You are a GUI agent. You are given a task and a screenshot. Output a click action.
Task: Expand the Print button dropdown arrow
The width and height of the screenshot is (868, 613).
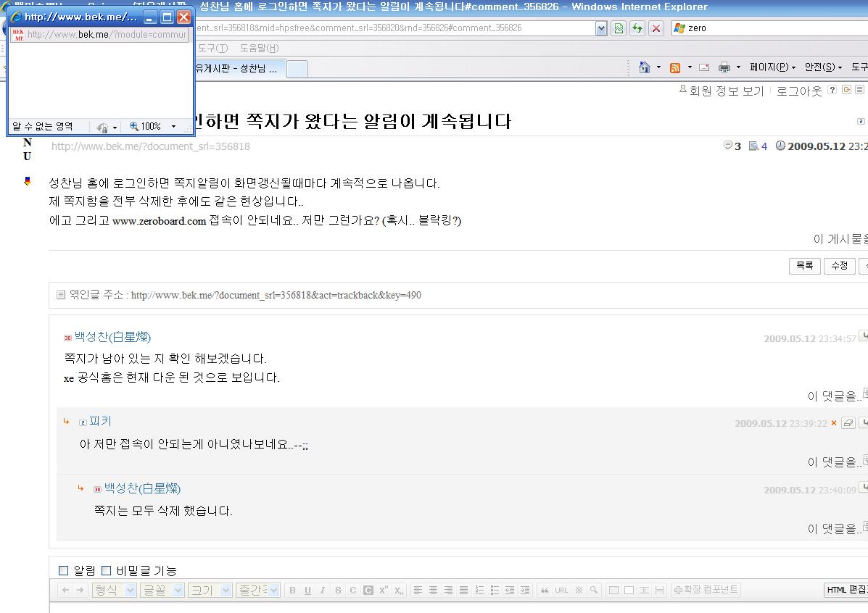[738, 67]
